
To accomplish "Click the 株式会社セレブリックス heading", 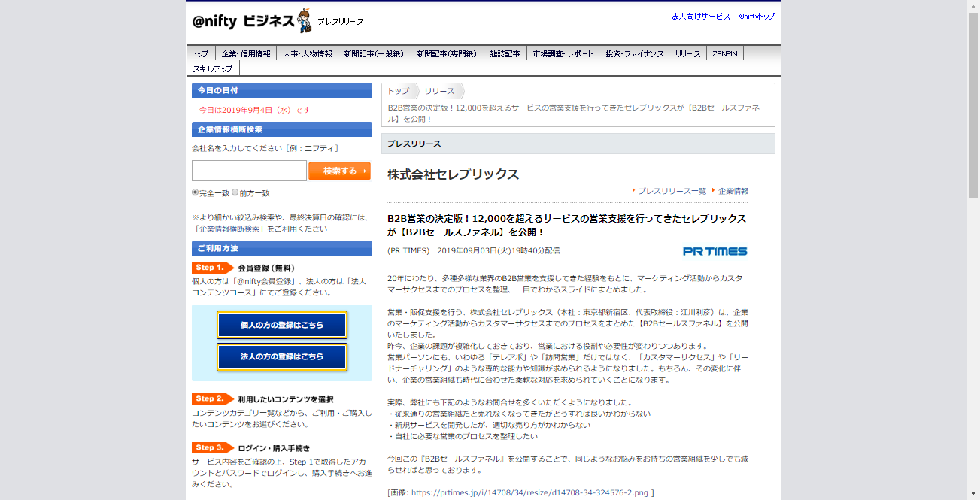I will tap(454, 174).
